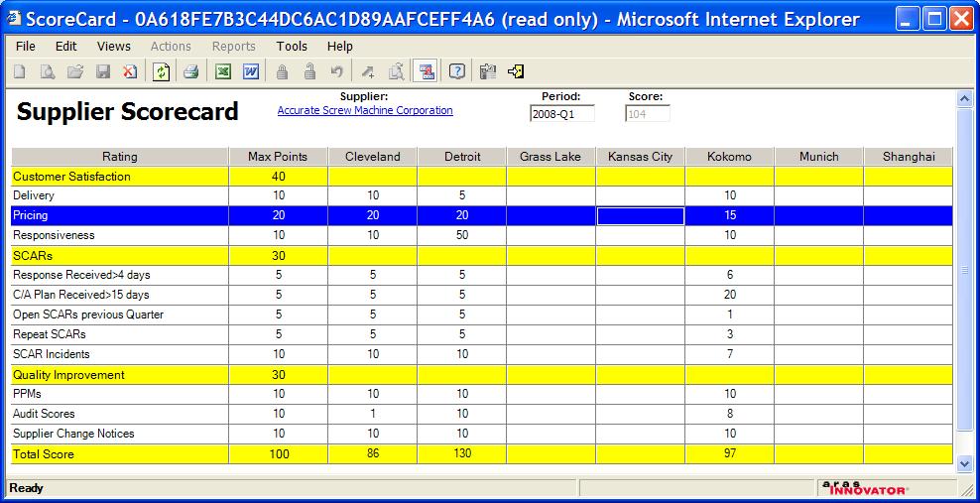Viewport: 980px width, 503px height.
Task: Click the closed padlock Lock icon
Action: coord(282,71)
